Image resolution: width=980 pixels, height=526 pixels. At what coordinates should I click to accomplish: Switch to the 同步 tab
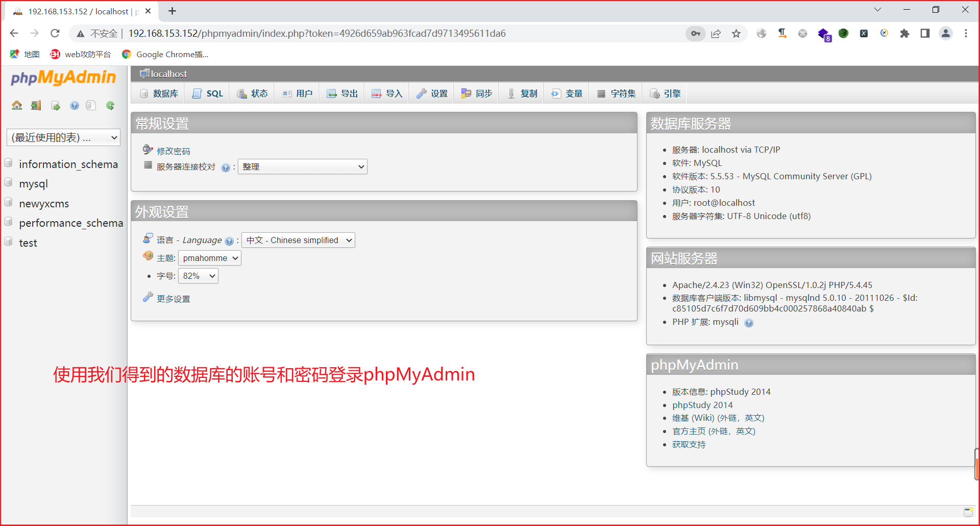(477, 93)
